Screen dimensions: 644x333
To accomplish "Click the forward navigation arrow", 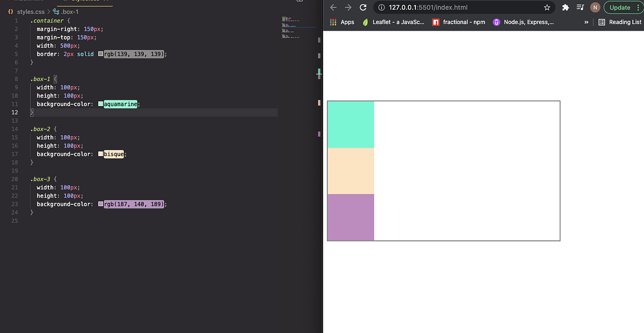I will 346,8.
